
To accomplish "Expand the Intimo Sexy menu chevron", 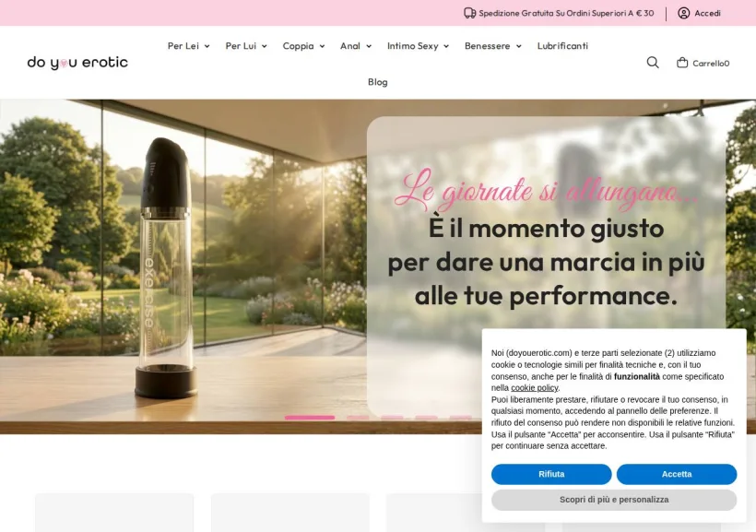I will tap(446, 46).
